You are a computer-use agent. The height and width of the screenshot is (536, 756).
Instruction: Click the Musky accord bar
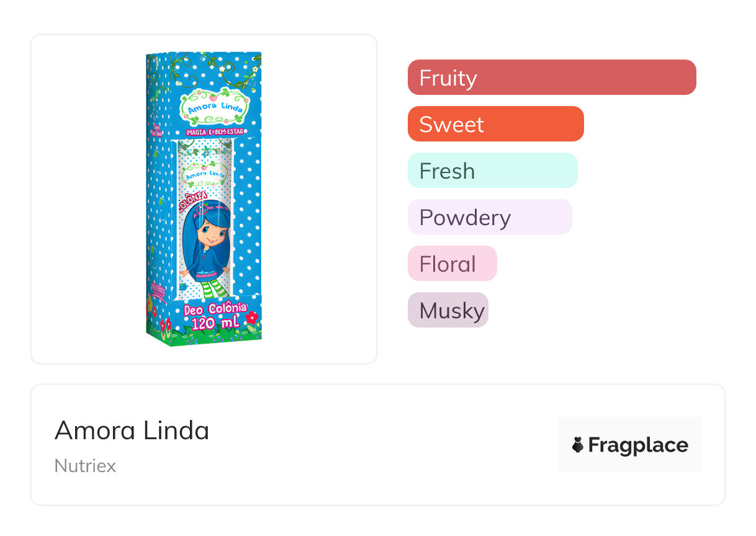coord(448,310)
